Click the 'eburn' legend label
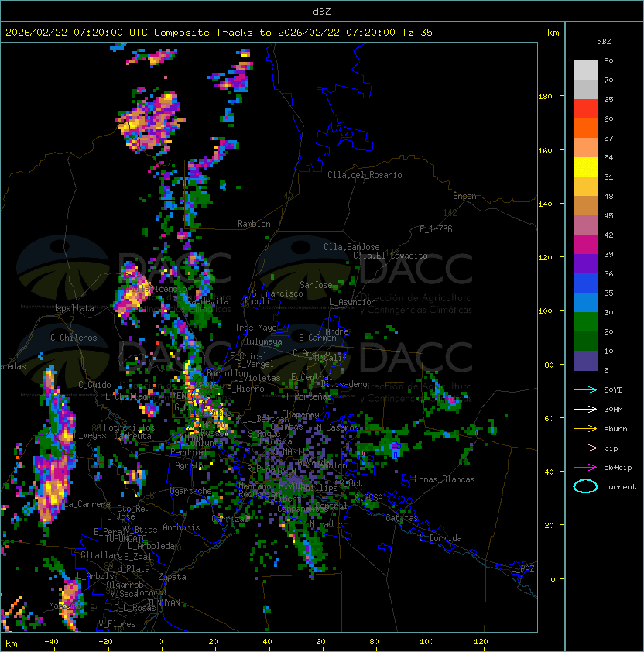The height and width of the screenshot is (652, 644). pyautogui.click(x=615, y=429)
